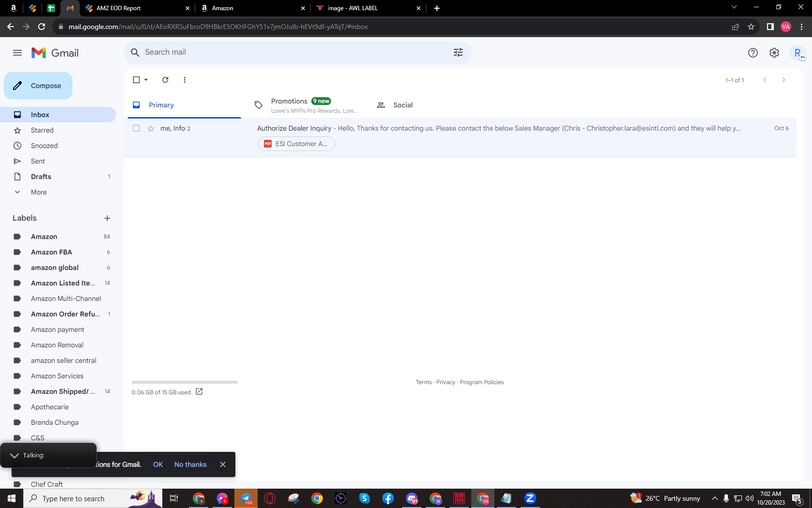Open Skype from the taskbar
812x508 pixels.
(x=364, y=498)
